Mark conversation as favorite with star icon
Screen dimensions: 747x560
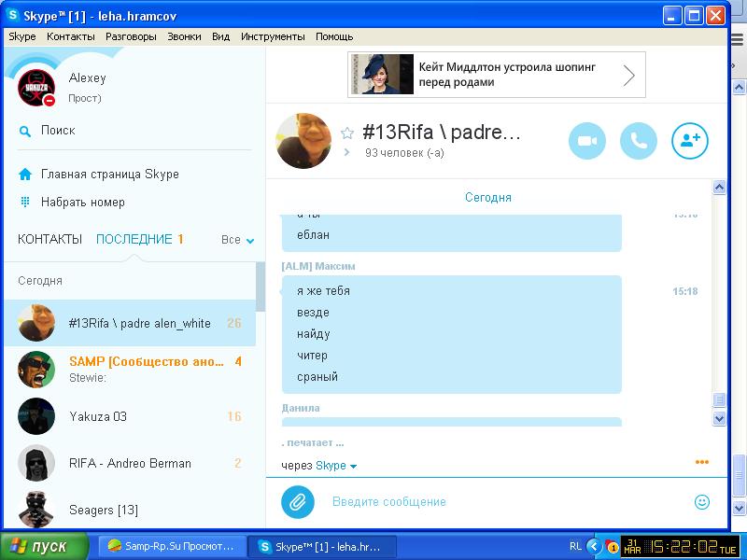pos(347,133)
